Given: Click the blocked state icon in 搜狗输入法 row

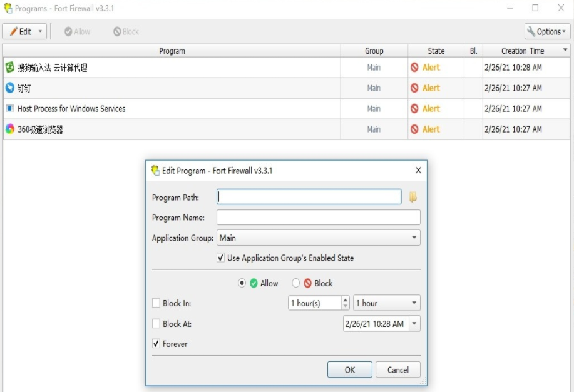Looking at the screenshot, I should click(414, 68).
